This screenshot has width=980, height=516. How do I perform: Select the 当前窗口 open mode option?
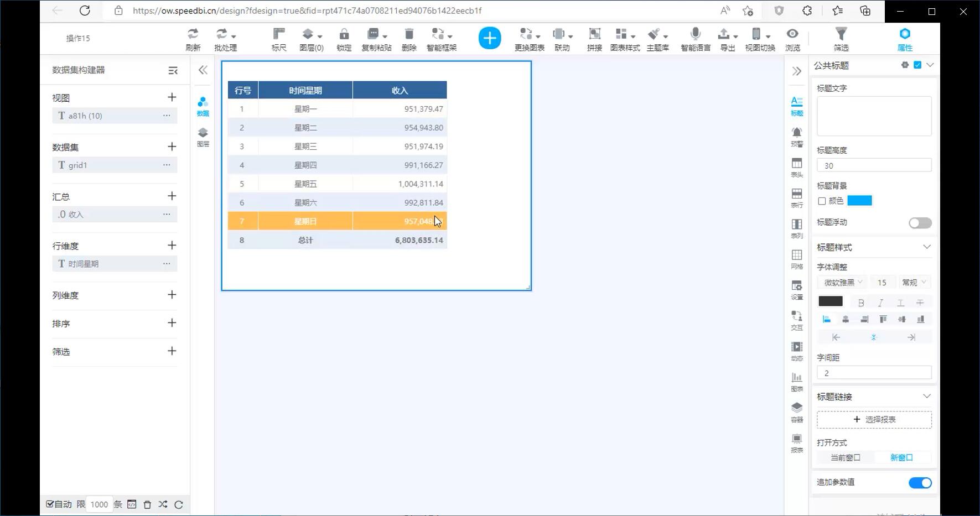pyautogui.click(x=845, y=458)
